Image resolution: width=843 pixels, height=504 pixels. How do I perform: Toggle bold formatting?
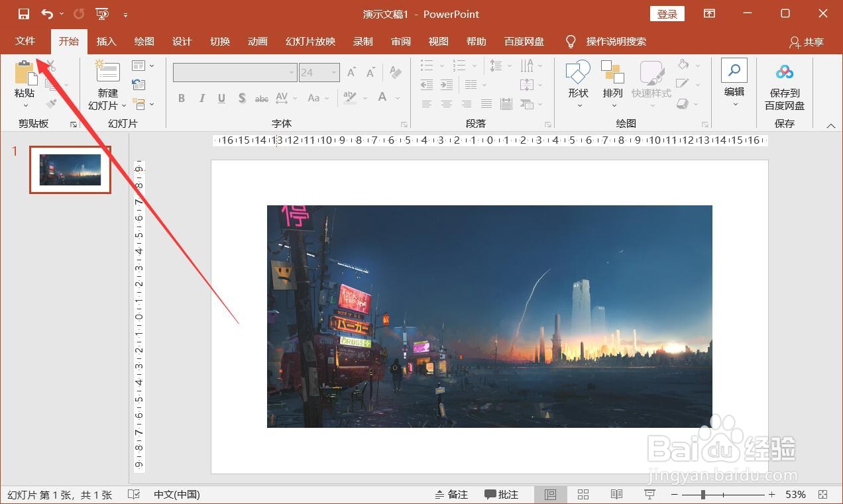182,98
